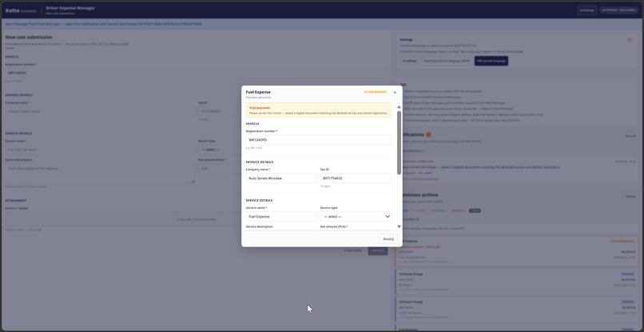Open the background form Service type select
This screenshot has height=332, width=644.
(x=220, y=150)
